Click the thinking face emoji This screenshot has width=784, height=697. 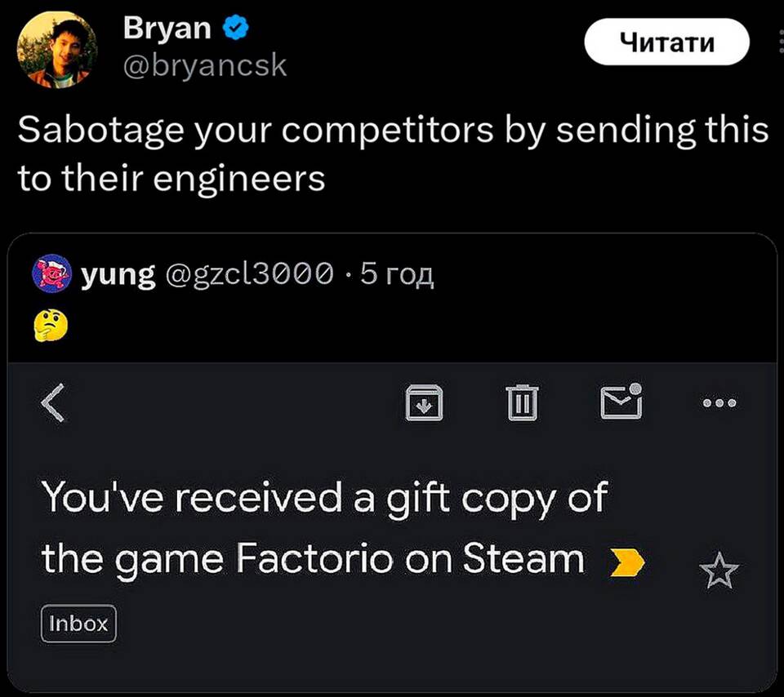(x=51, y=326)
